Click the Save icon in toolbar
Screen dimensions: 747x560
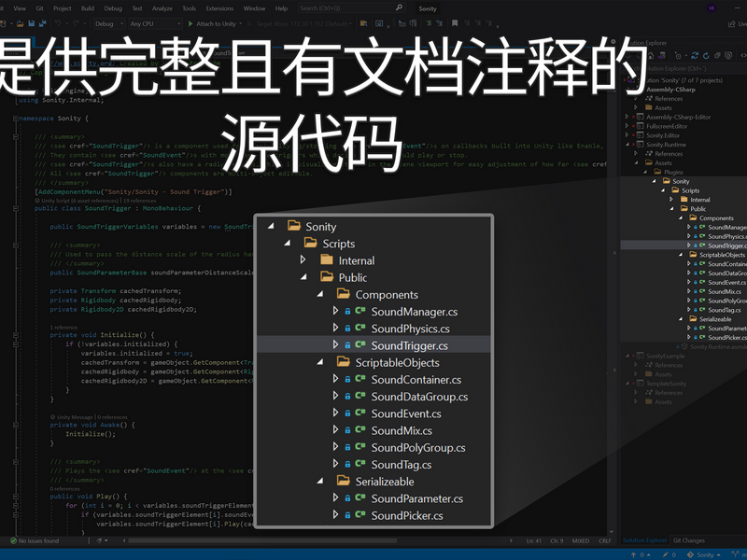coord(32,23)
